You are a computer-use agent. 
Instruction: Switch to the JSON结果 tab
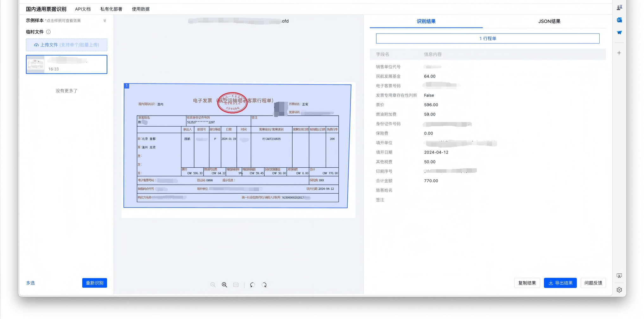pos(549,22)
